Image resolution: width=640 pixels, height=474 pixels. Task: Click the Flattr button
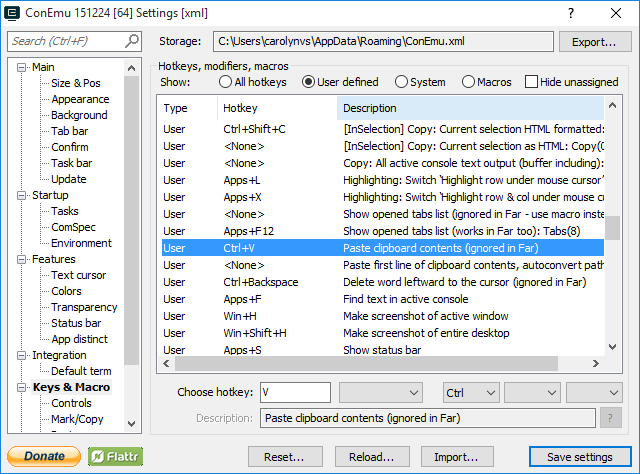tap(116, 456)
